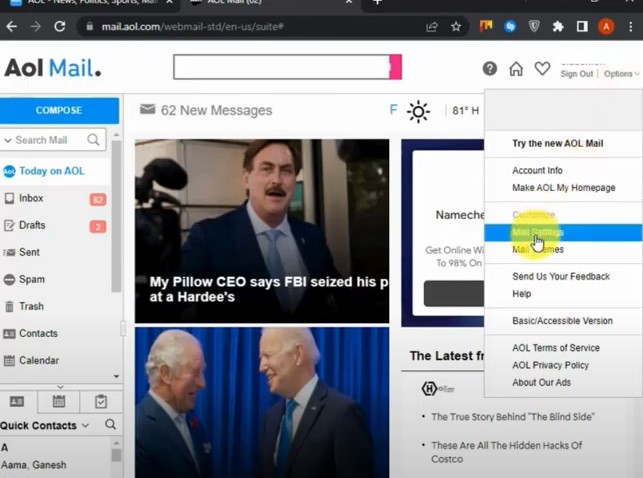Viewport: 643px width, 478px height.
Task: Open AOL Privacy Policy
Action: (550, 365)
